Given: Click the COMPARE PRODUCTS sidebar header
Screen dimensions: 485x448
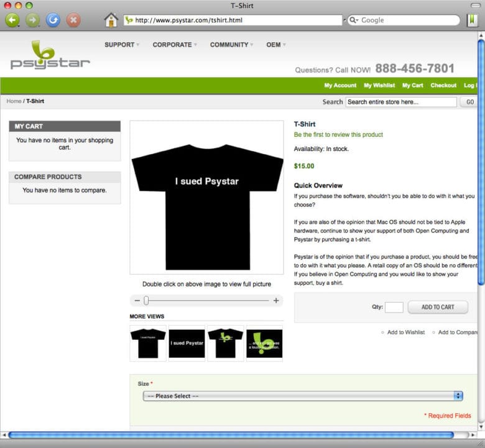Looking at the screenshot, I should click(65, 177).
